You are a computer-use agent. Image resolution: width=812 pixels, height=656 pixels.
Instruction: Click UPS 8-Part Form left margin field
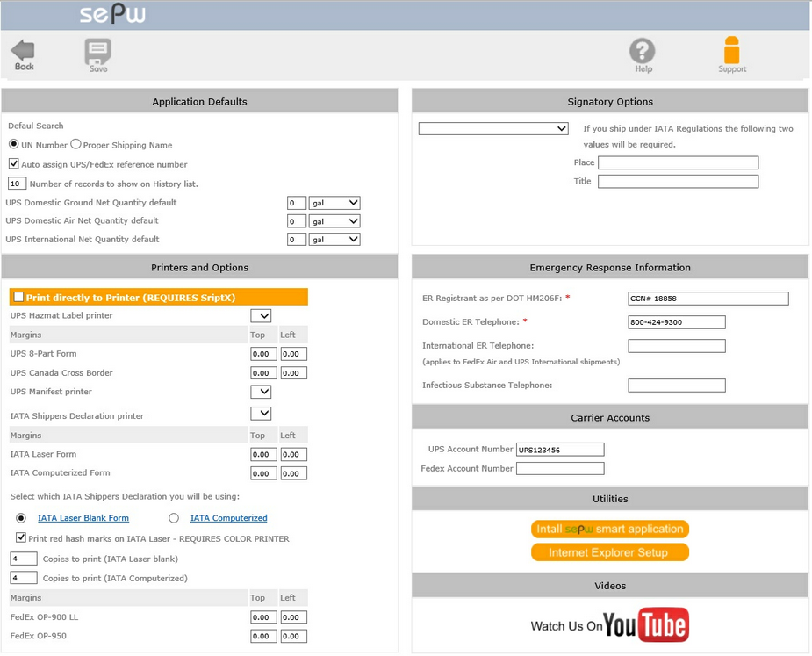[293, 354]
